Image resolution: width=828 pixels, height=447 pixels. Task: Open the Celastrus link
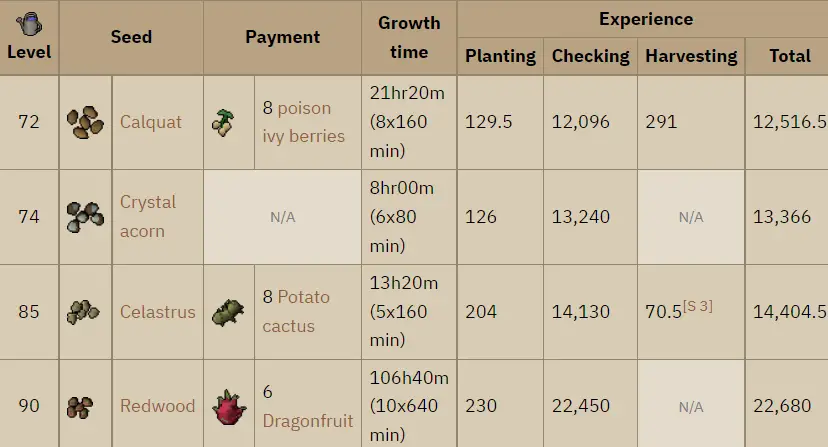(157, 312)
